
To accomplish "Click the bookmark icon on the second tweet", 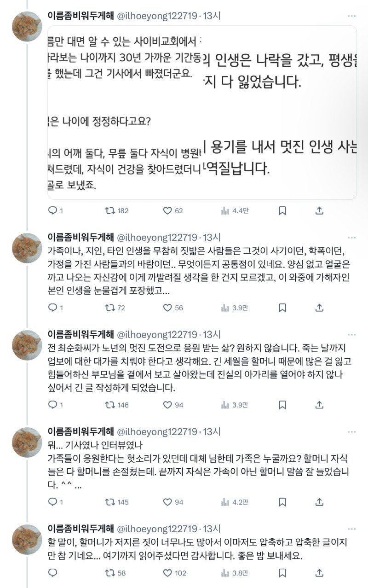I will (283, 307).
